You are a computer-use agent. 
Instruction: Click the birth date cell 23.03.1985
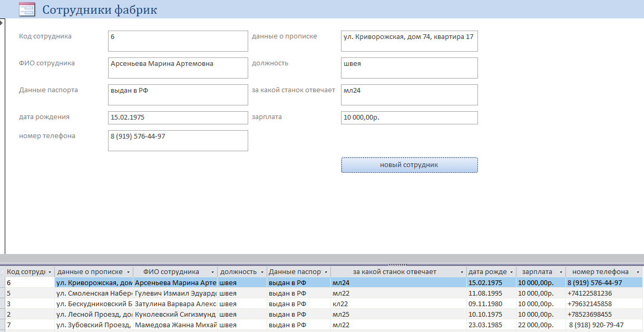click(x=492, y=325)
